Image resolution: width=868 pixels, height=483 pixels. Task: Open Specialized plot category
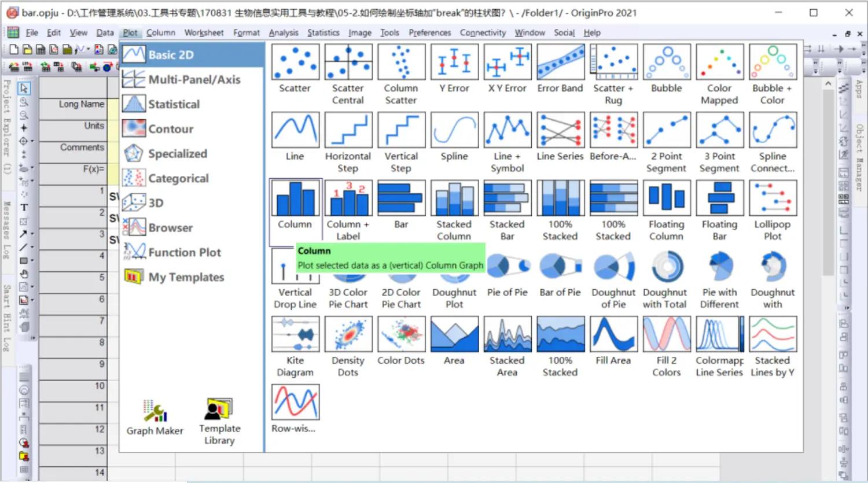coord(192,154)
